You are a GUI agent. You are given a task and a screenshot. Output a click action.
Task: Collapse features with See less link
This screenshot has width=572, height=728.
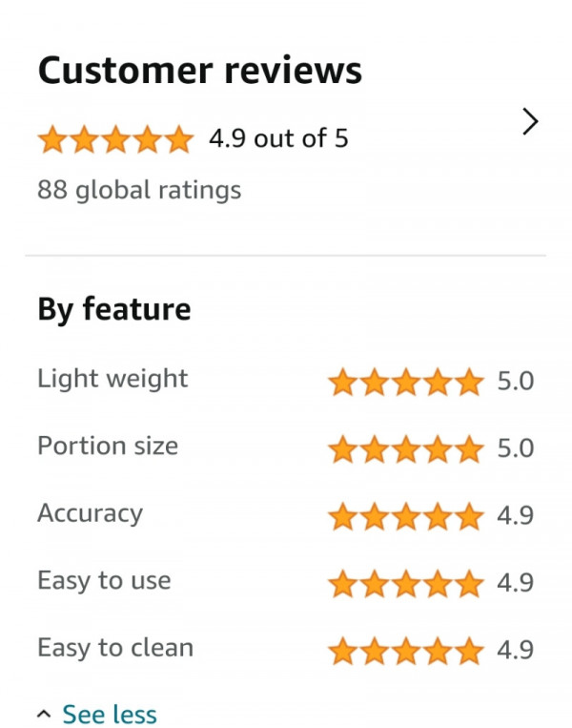(x=110, y=714)
